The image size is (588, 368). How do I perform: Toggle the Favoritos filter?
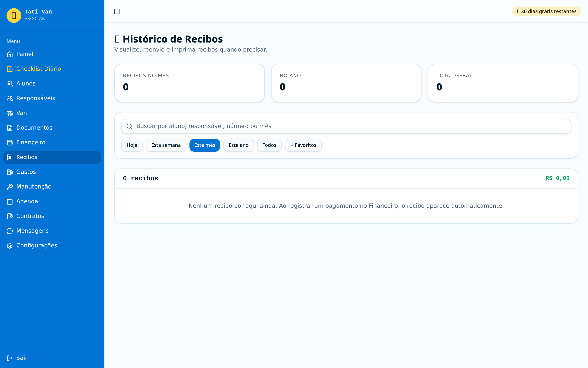tap(303, 145)
